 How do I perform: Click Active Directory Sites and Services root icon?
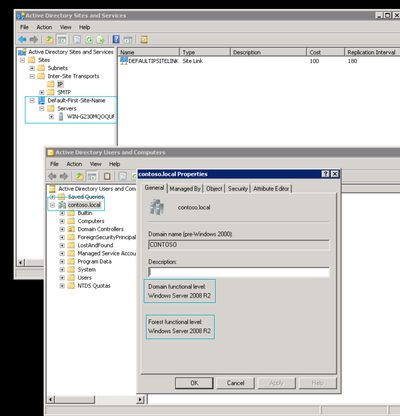[x=22, y=52]
